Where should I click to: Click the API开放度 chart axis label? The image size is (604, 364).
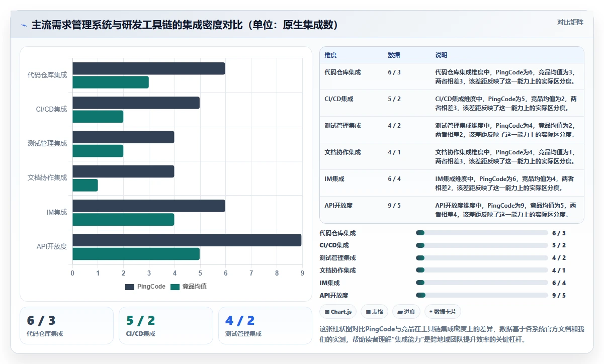52,246
